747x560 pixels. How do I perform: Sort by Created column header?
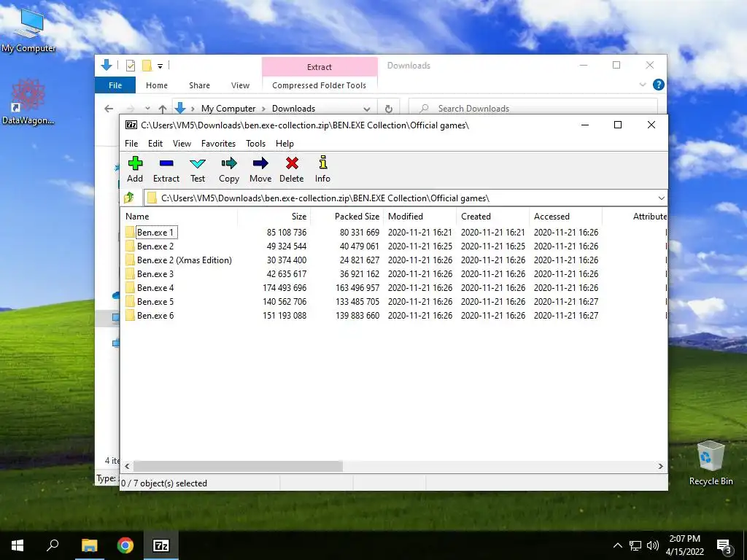pyautogui.click(x=493, y=216)
